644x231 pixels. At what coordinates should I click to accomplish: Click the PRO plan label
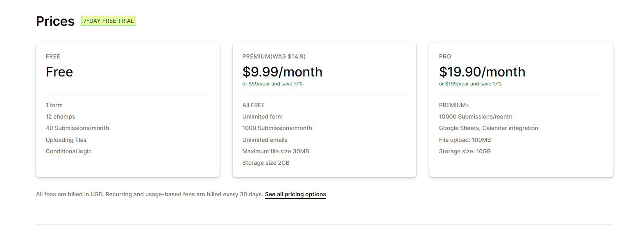445,56
